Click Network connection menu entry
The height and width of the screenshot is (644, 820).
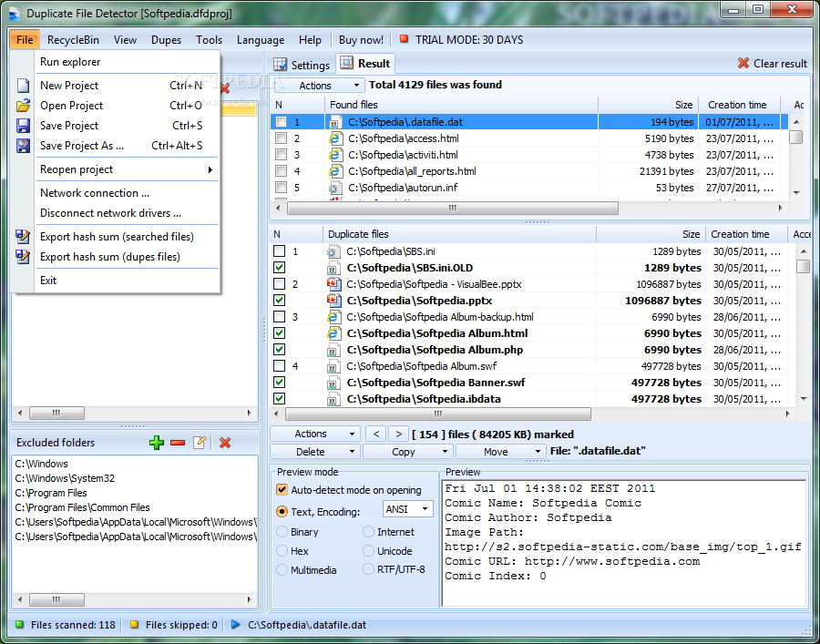(x=127, y=193)
